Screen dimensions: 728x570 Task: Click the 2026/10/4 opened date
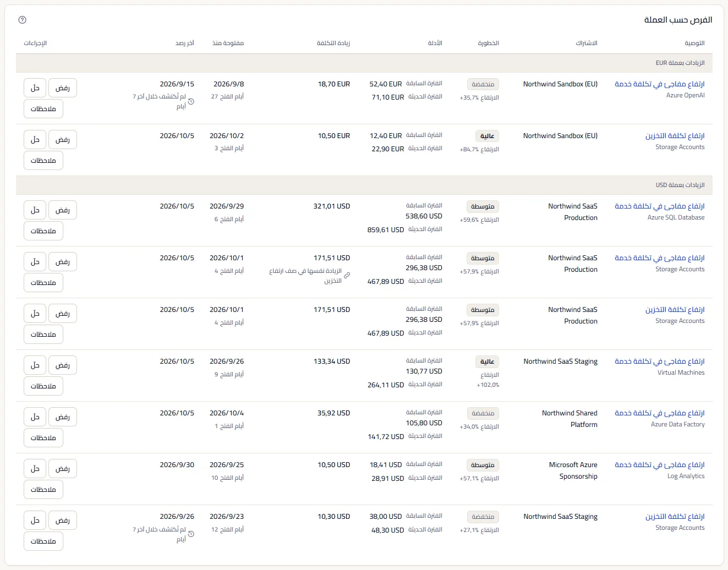click(227, 413)
